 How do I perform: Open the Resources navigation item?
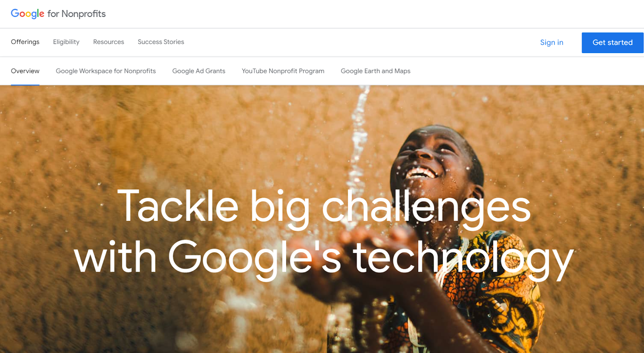click(x=109, y=42)
